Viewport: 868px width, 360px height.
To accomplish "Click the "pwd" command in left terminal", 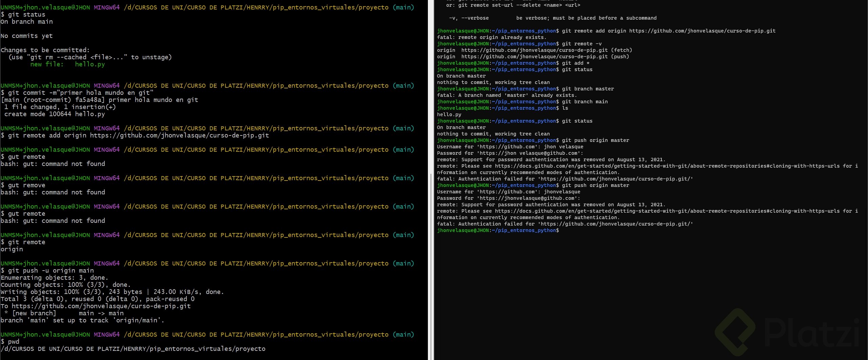I will pos(14,342).
